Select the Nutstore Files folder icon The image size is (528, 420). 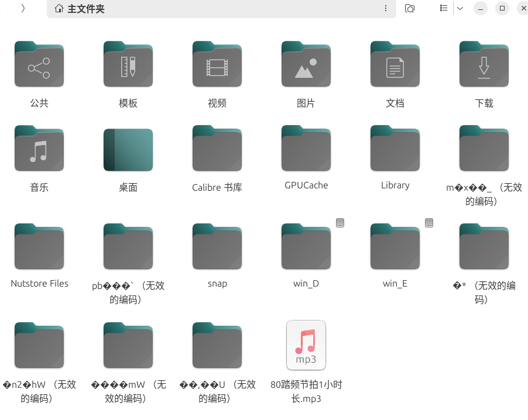tap(39, 246)
